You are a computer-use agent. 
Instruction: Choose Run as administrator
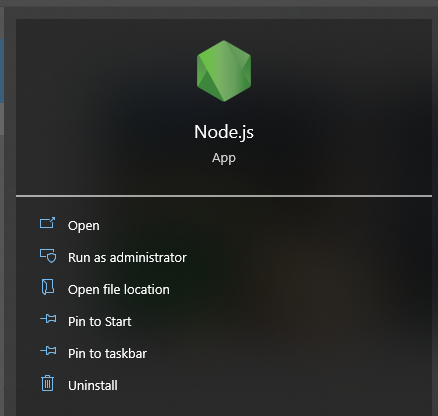point(127,257)
